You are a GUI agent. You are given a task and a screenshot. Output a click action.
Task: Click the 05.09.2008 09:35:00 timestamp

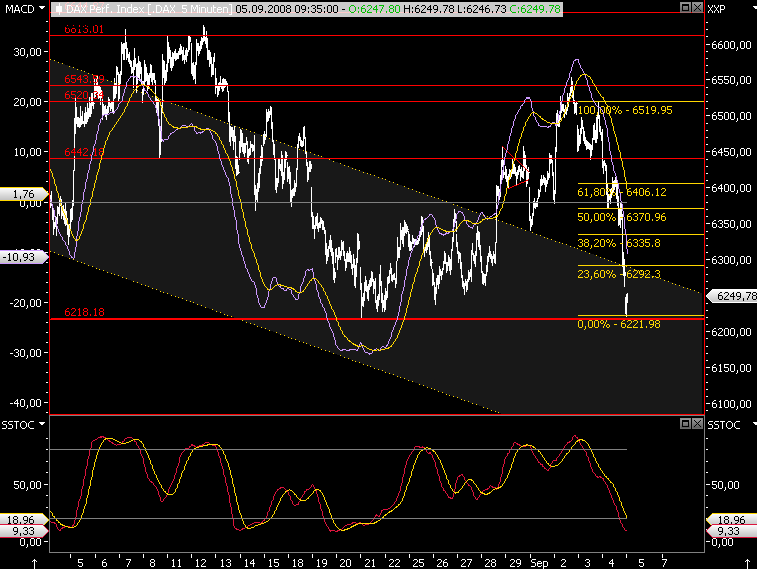287,9
